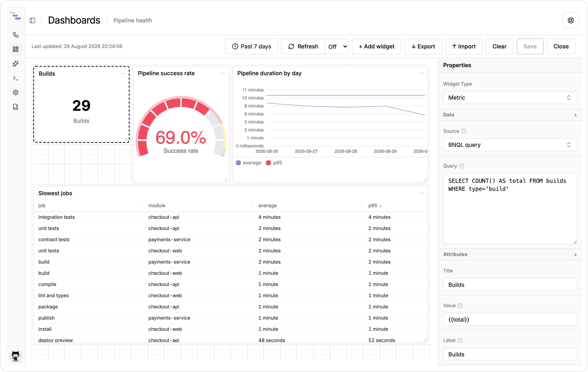Click into the Query text area
Image resolution: width=588 pixels, height=372 pixels.
pos(510,209)
